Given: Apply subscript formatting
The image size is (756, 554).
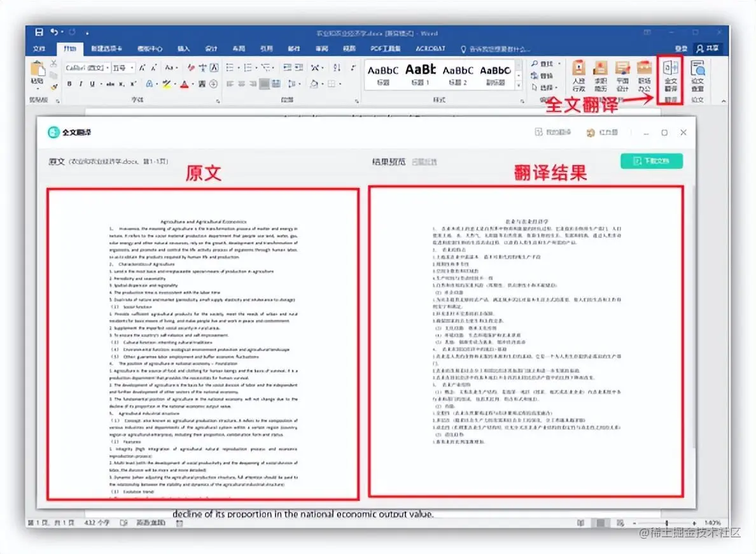Looking at the screenshot, I should (x=122, y=84).
